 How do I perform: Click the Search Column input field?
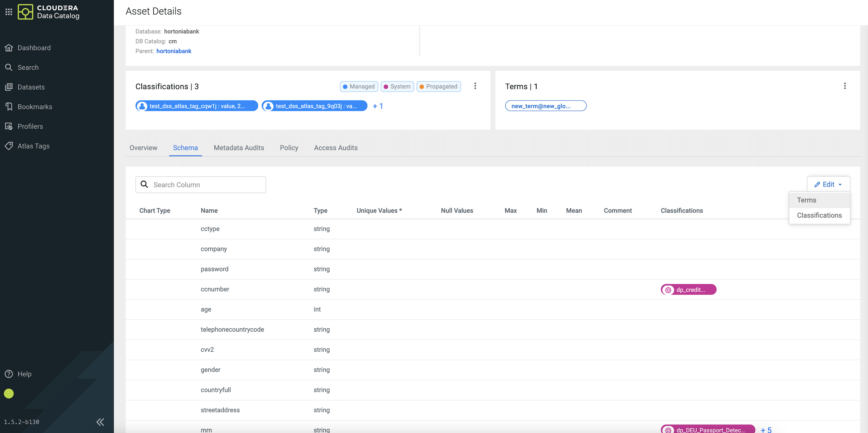coord(205,185)
